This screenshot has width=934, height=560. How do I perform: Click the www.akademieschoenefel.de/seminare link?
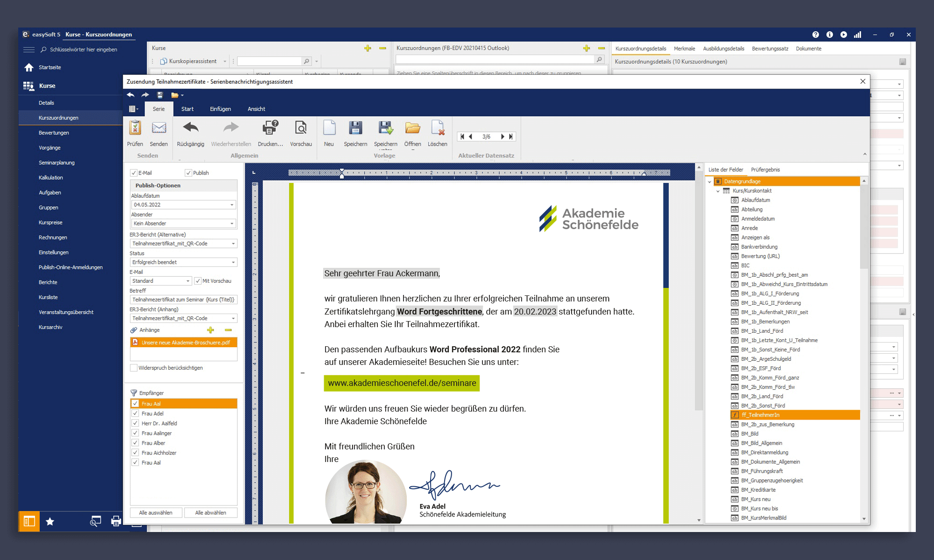point(402,383)
